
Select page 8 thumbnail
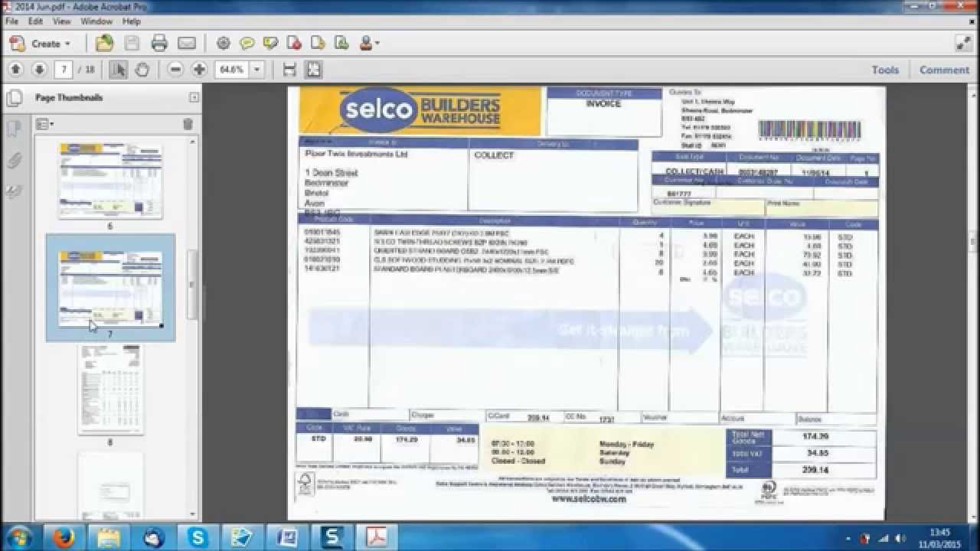(x=110, y=390)
